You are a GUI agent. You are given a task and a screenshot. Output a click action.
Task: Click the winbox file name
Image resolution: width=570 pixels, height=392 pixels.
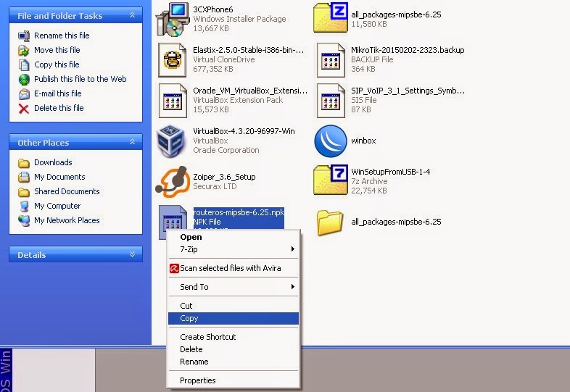[x=363, y=141]
